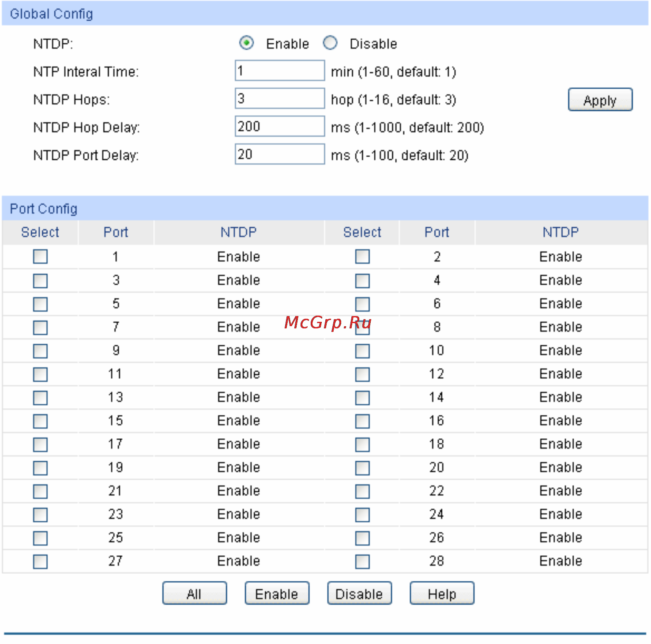Screen dimensions: 651x644
Task: Click the Apply button
Action: tap(600, 100)
